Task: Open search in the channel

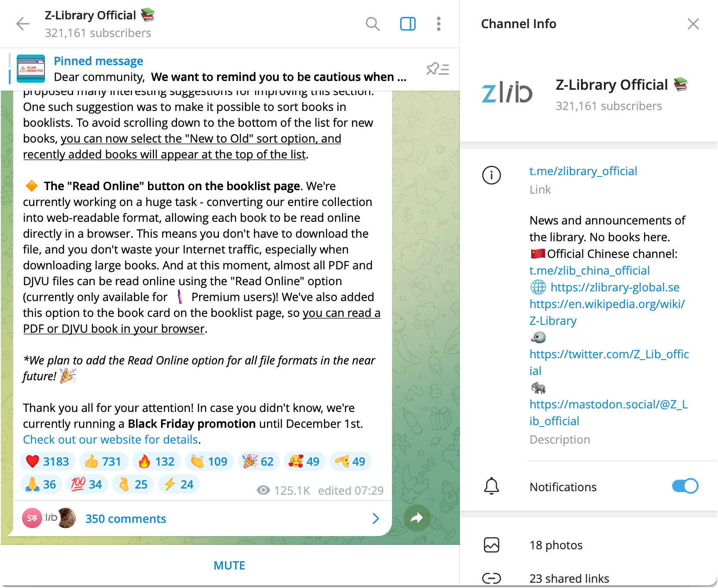Action: [x=373, y=24]
